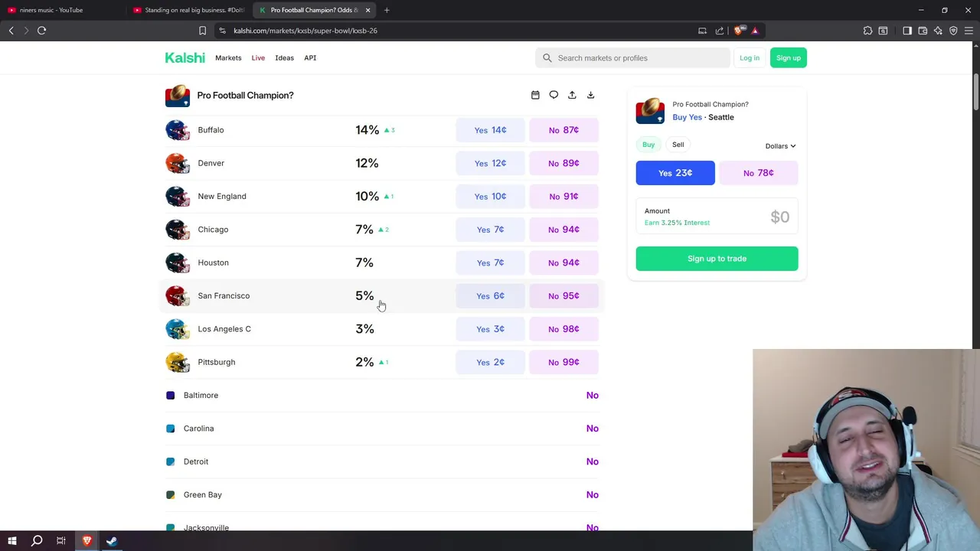The width and height of the screenshot is (980, 551).
Task: Click Yes 2¢ for Pittsburgh
Action: click(490, 362)
